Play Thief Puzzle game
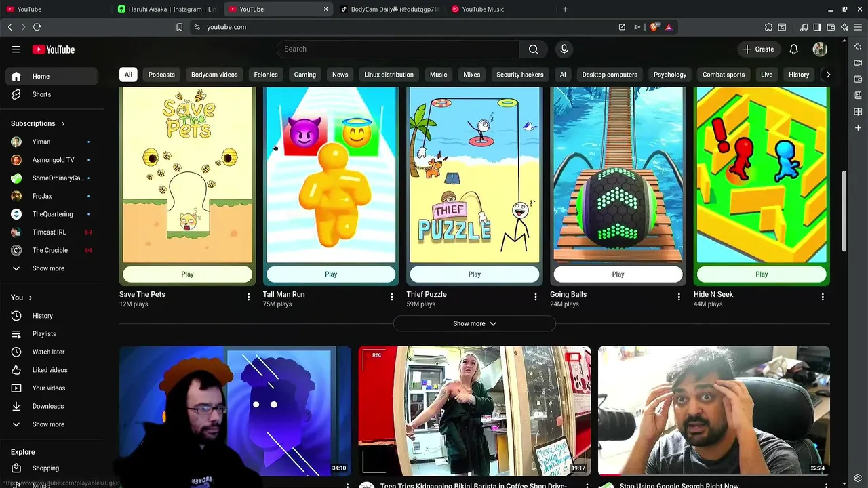868x488 pixels. 475,274
